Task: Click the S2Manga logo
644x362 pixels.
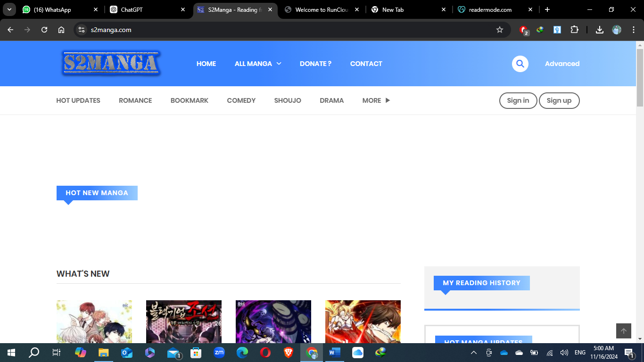Action: click(111, 64)
